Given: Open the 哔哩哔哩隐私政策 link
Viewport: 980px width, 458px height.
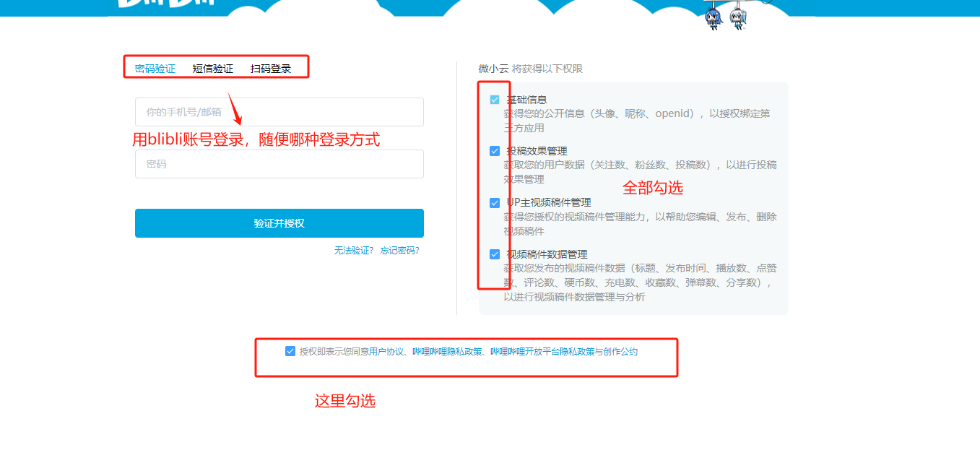Looking at the screenshot, I should click(447, 352).
